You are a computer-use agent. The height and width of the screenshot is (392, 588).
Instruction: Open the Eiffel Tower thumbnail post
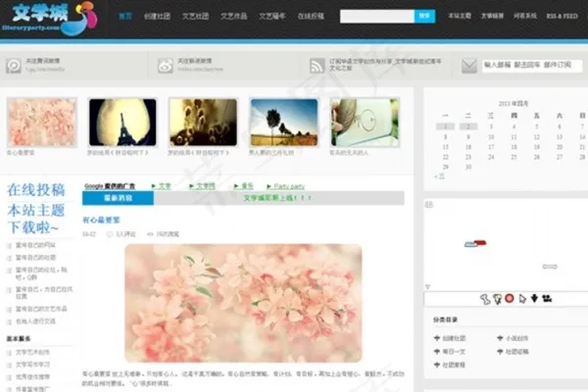click(x=122, y=122)
